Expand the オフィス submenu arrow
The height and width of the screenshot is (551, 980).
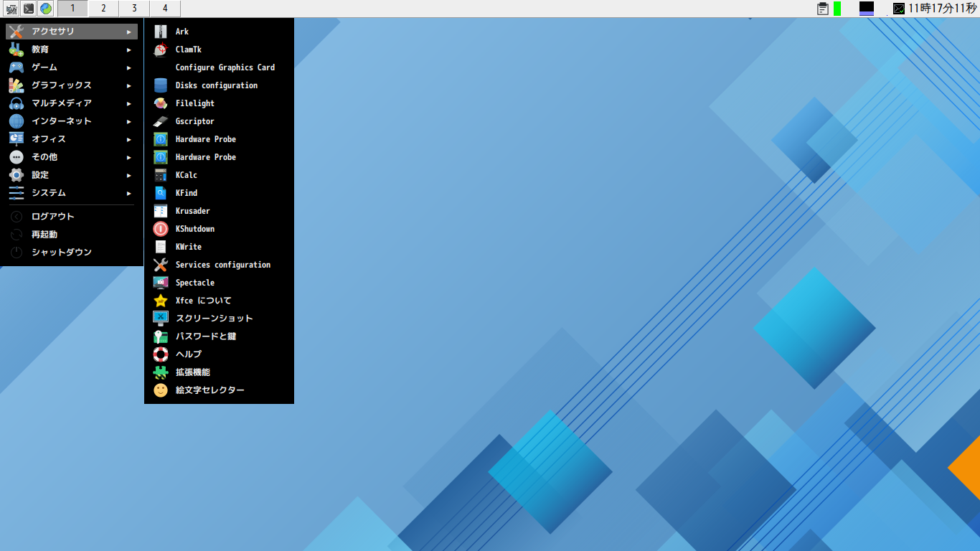coord(129,139)
